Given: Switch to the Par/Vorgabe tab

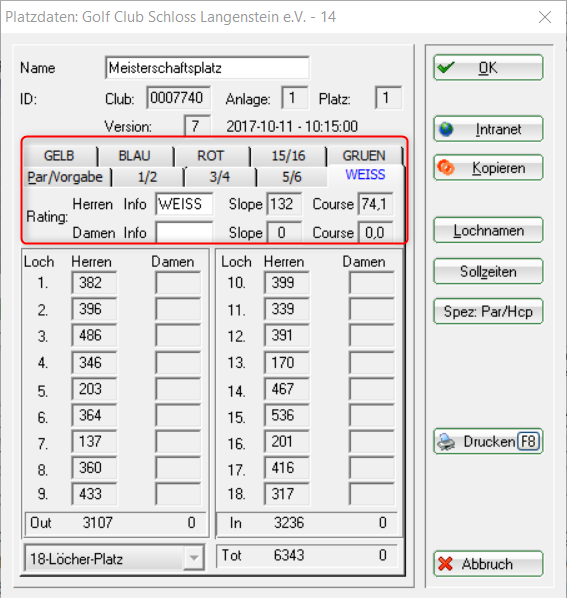Looking at the screenshot, I should click(x=65, y=177).
